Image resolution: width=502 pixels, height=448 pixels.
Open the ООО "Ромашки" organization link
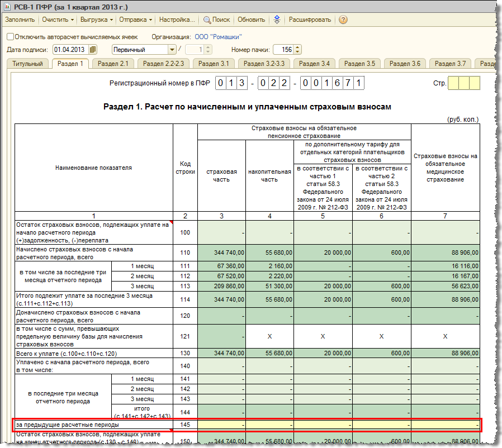click(218, 36)
